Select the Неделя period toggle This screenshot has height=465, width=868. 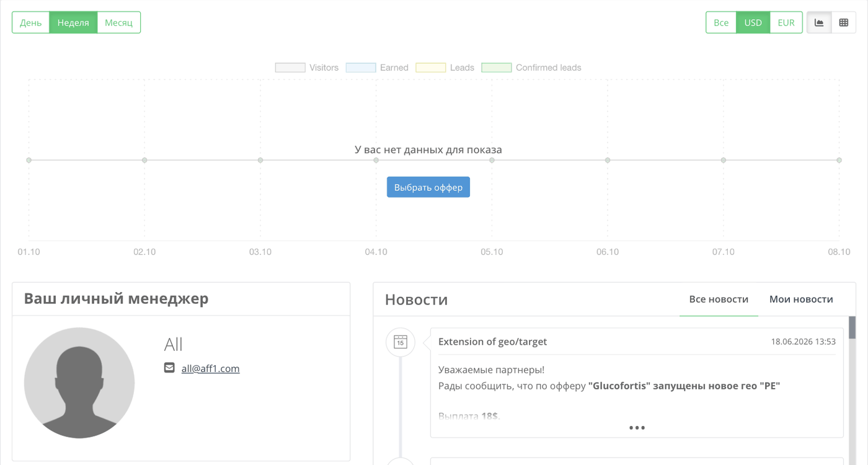(x=73, y=22)
